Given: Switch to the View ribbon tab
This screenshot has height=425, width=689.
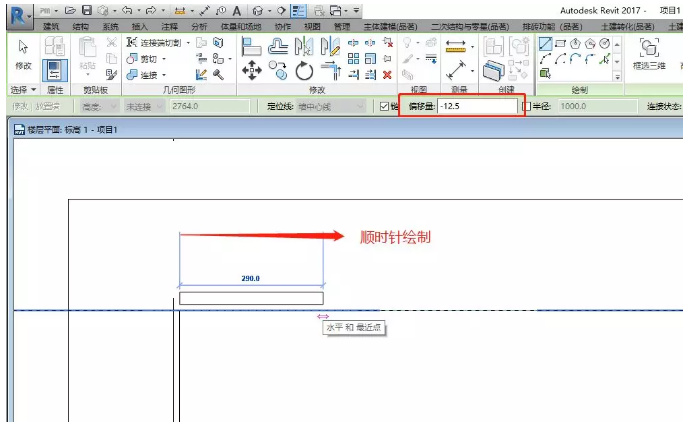Looking at the screenshot, I should point(312,27).
